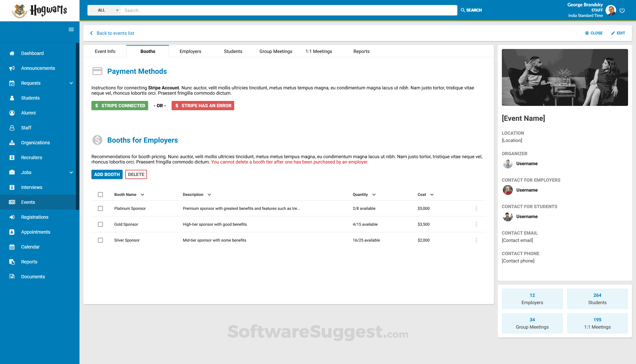Open three-dot menu for Platinum Sponsor row
The width and height of the screenshot is (636, 364).
tap(476, 208)
